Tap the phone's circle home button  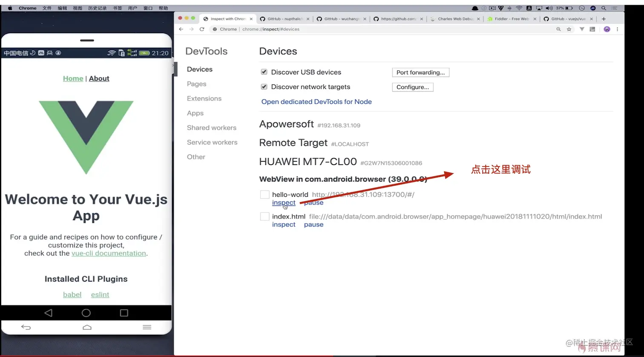[86, 313]
